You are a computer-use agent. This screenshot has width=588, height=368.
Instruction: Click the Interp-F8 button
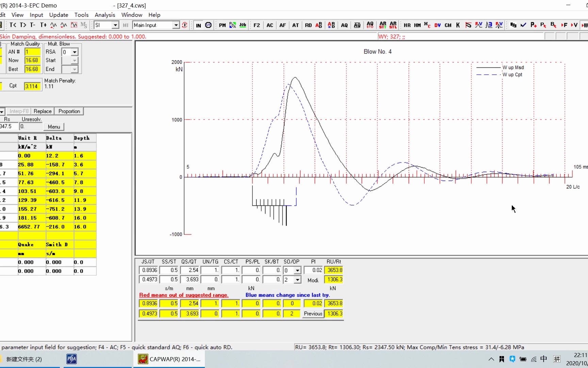[19, 111]
